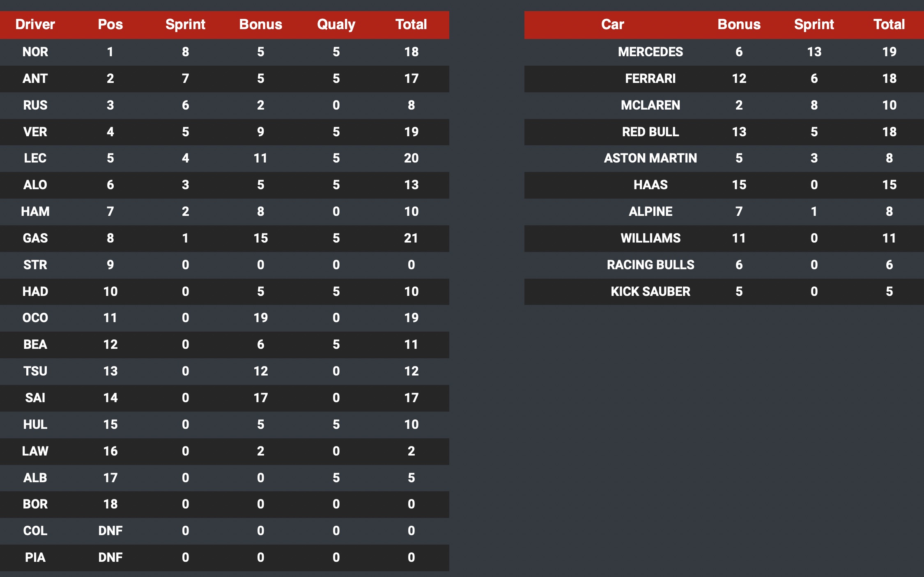Image resolution: width=924 pixels, height=577 pixels.
Task: Click the Driver column header
Action: click(x=35, y=25)
